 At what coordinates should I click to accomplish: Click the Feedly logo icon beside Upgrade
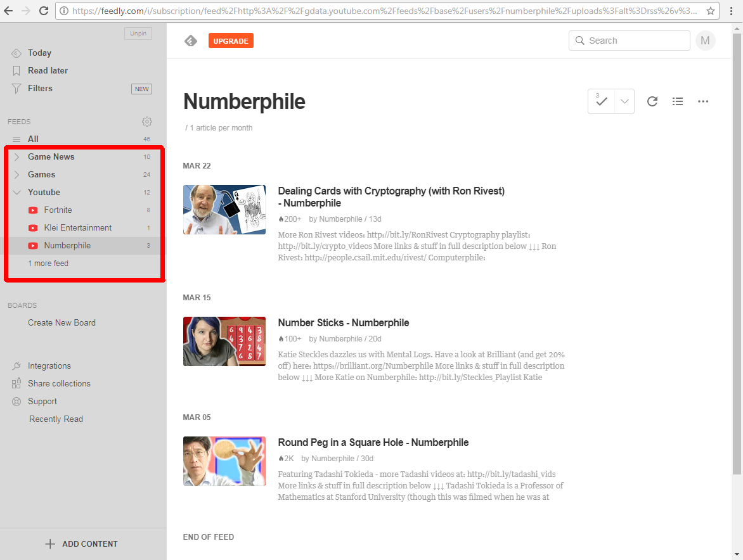click(190, 41)
